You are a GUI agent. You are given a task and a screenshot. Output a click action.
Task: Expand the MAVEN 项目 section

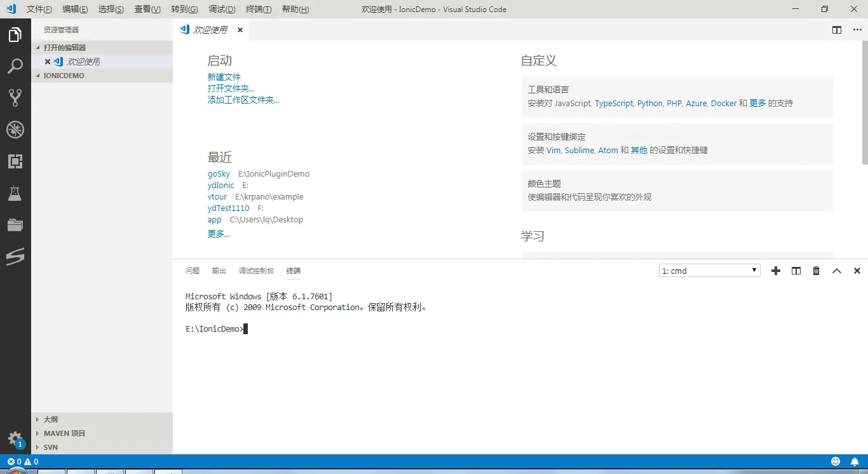102,433
